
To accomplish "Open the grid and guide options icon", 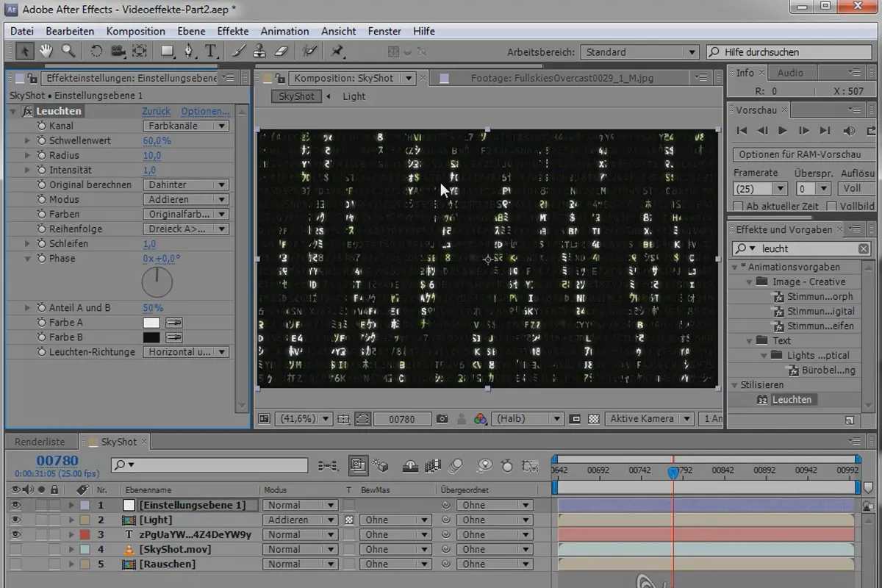I will (343, 419).
